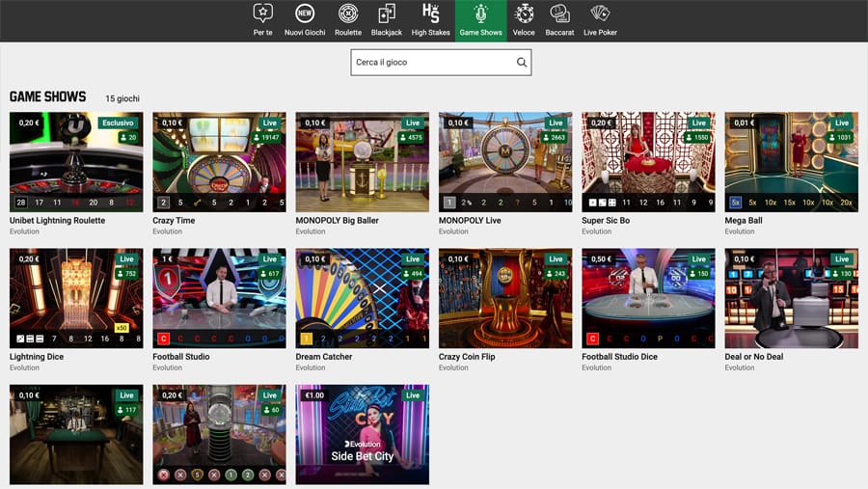Click the Deal or No Deal title text

[x=754, y=357]
